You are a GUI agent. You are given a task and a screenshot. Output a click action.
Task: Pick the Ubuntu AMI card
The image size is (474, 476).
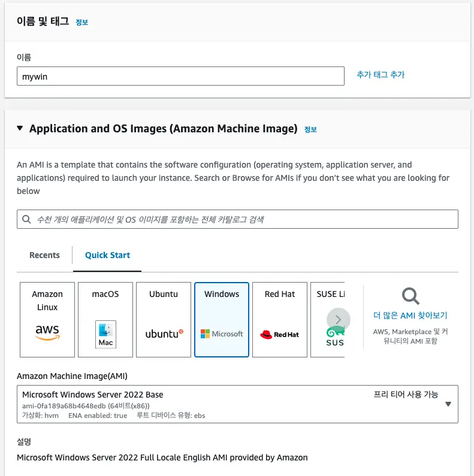(x=164, y=320)
